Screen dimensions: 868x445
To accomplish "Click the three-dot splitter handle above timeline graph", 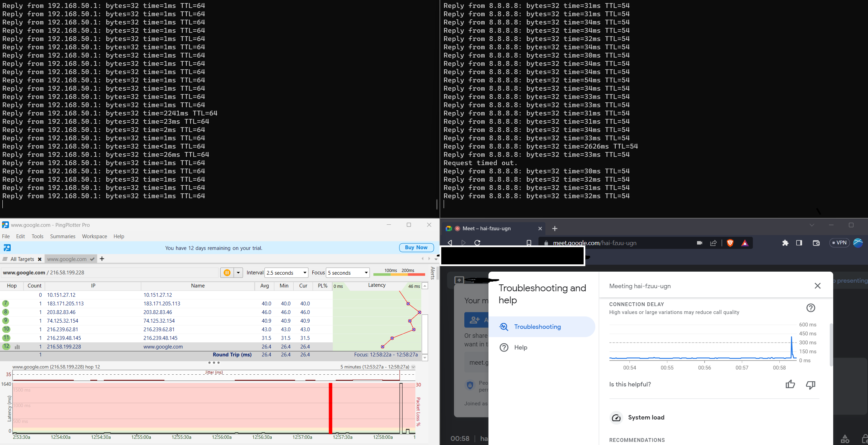I will (214, 363).
